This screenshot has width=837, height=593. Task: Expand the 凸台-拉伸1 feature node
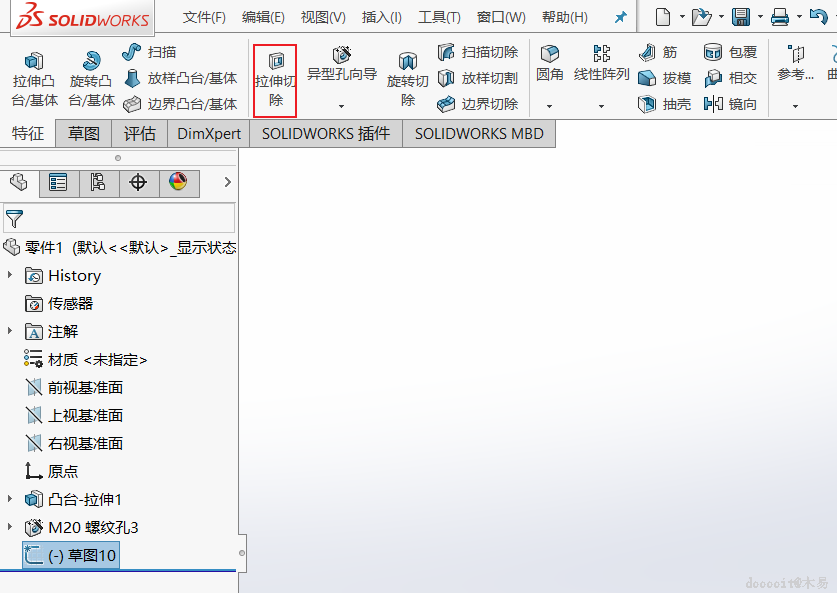tap(10, 499)
